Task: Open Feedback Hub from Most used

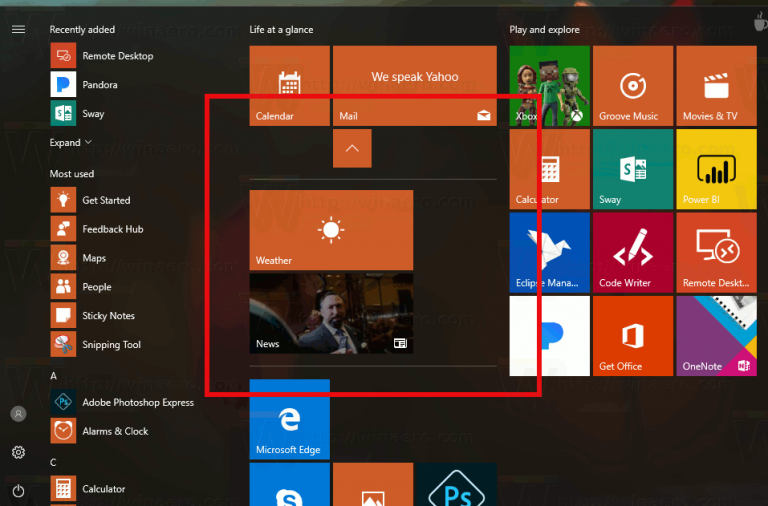Action: coord(112,229)
